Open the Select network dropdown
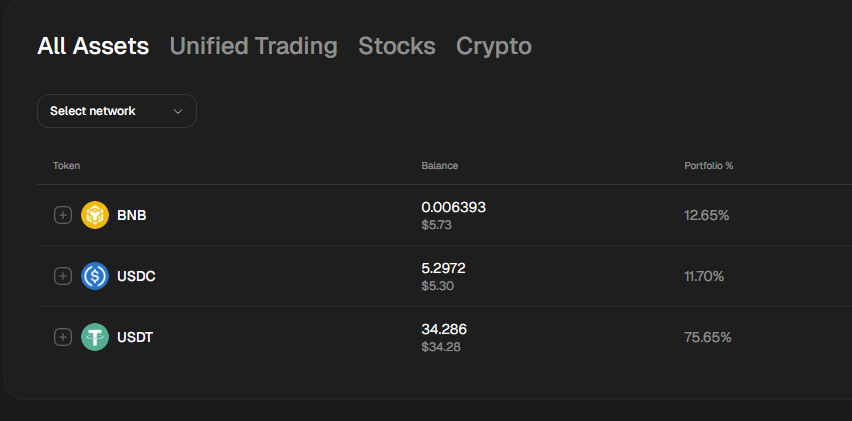852x421 pixels. pos(116,111)
